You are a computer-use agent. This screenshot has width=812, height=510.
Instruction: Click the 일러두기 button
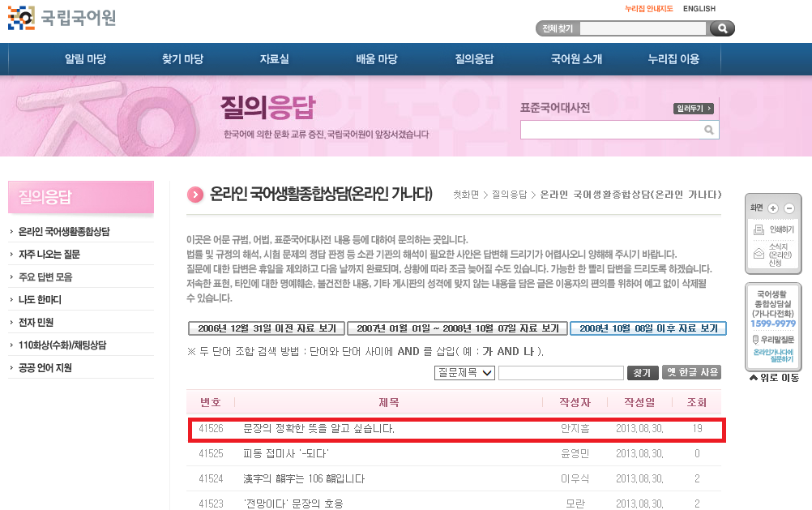click(x=693, y=109)
